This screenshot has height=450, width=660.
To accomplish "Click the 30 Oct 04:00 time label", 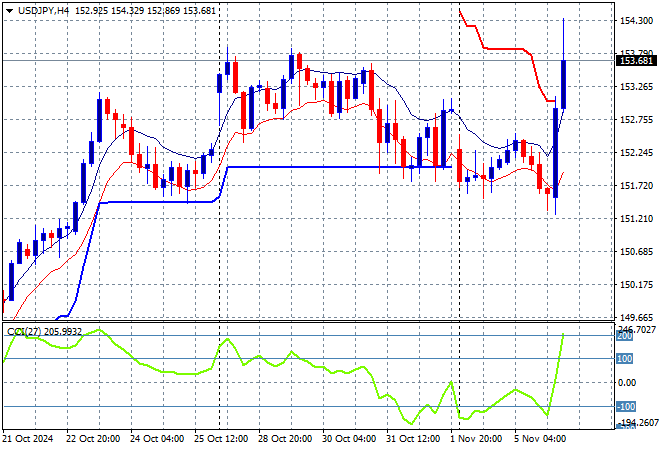I will pos(349,439).
